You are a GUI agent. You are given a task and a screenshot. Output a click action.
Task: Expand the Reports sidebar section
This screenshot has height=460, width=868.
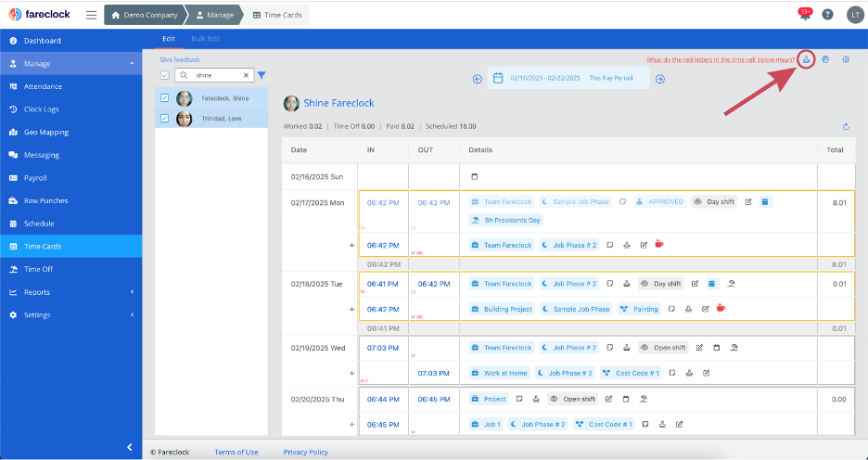pyautogui.click(x=132, y=292)
